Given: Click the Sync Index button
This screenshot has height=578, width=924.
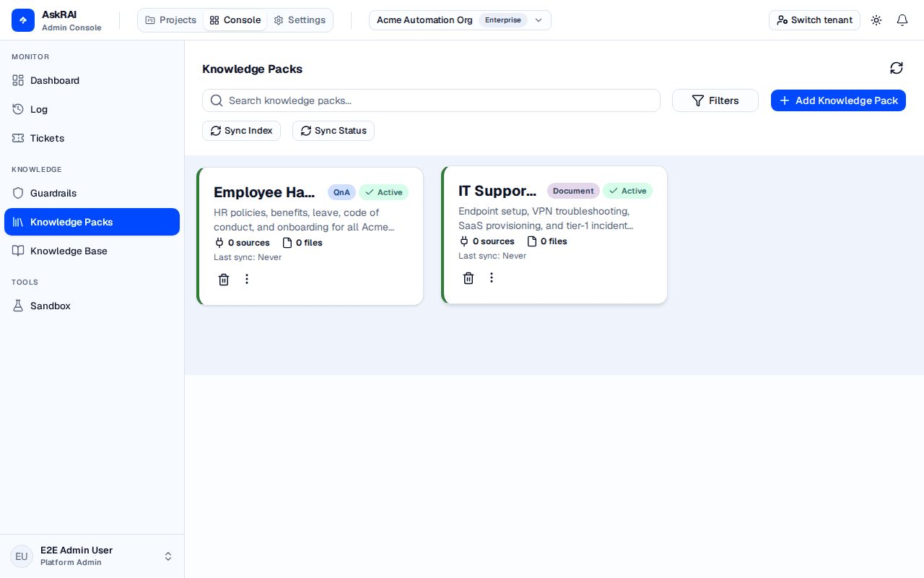Looking at the screenshot, I should (241, 131).
